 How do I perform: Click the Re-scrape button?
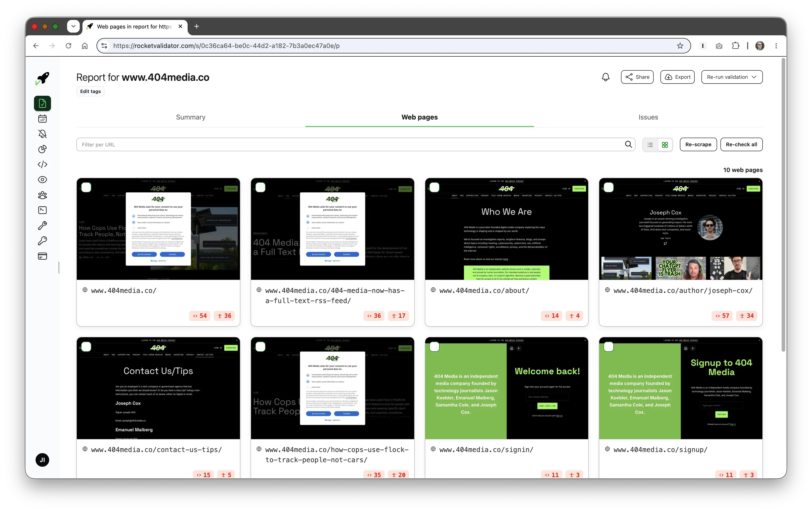point(698,144)
